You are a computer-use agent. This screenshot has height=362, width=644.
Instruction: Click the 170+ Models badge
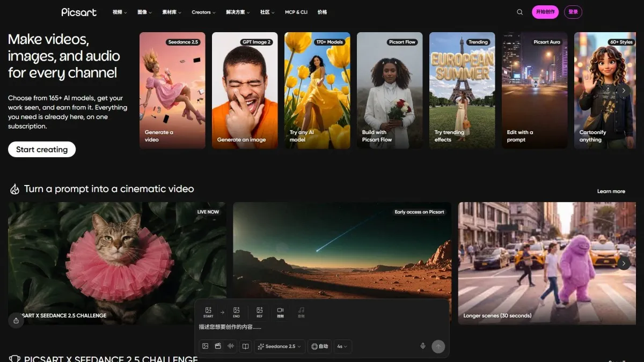[330, 42]
